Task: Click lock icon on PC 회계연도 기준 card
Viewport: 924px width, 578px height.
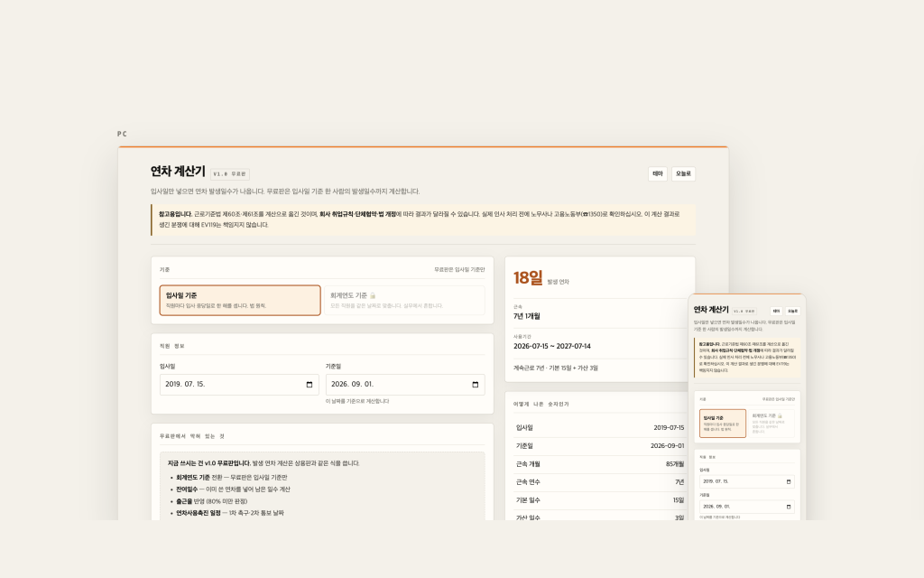Action: tap(373, 295)
